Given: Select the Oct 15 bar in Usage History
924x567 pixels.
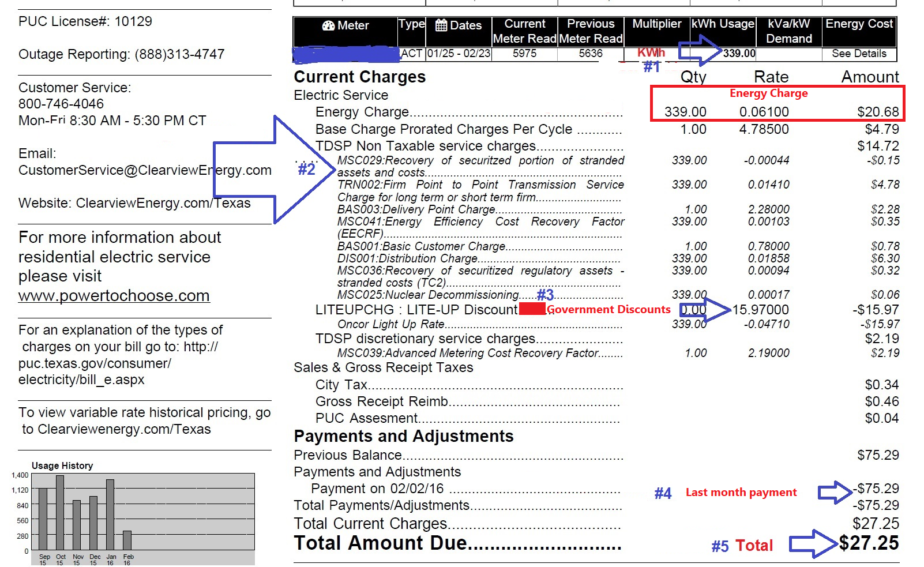Looking at the screenshot, I should pos(60,512).
